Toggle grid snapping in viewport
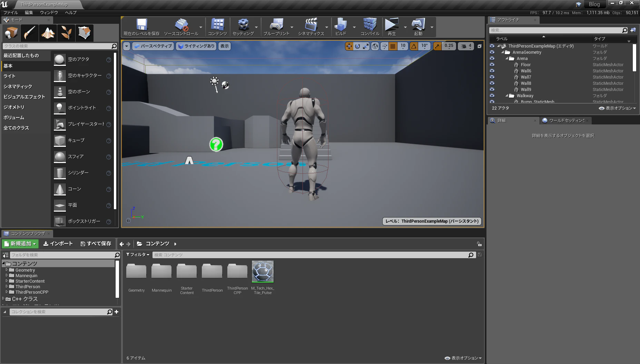The image size is (640, 364). point(393,46)
